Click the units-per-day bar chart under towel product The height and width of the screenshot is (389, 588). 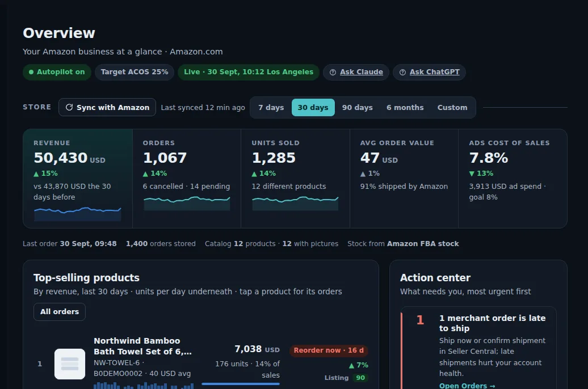[x=144, y=385]
